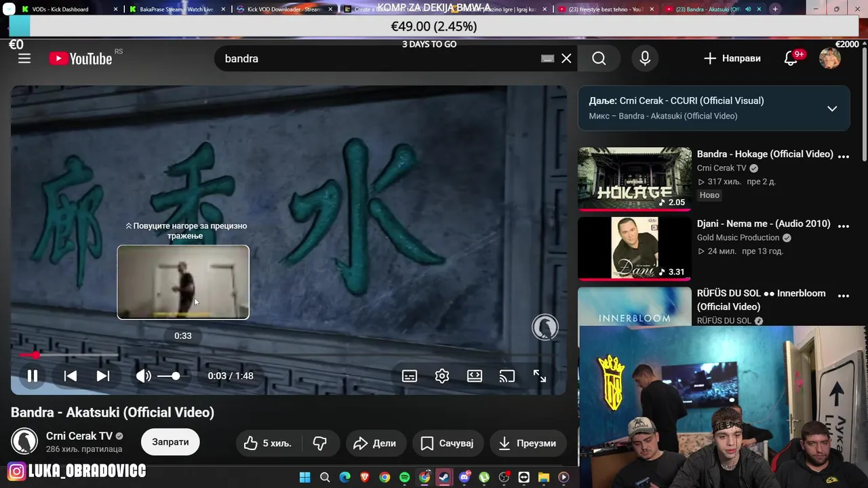The height and width of the screenshot is (488, 868).
Task: Open the Направи create button
Action: tap(732, 58)
